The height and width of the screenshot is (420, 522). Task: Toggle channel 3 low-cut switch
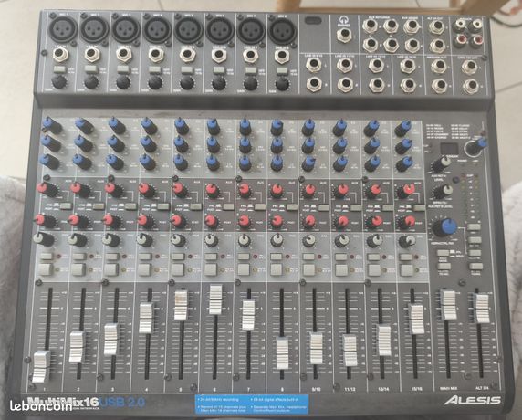[x=123, y=69]
